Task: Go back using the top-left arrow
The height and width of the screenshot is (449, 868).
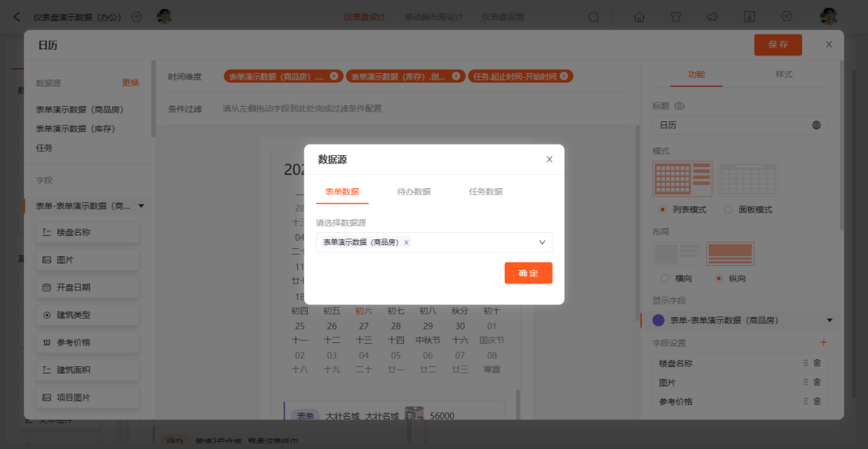Action: [17, 17]
